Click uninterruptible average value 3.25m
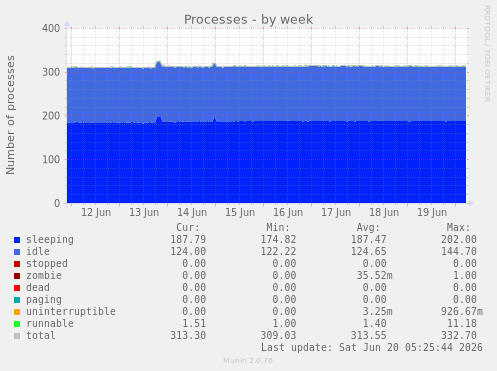Viewport: 497px width, 371px height. pos(377,311)
